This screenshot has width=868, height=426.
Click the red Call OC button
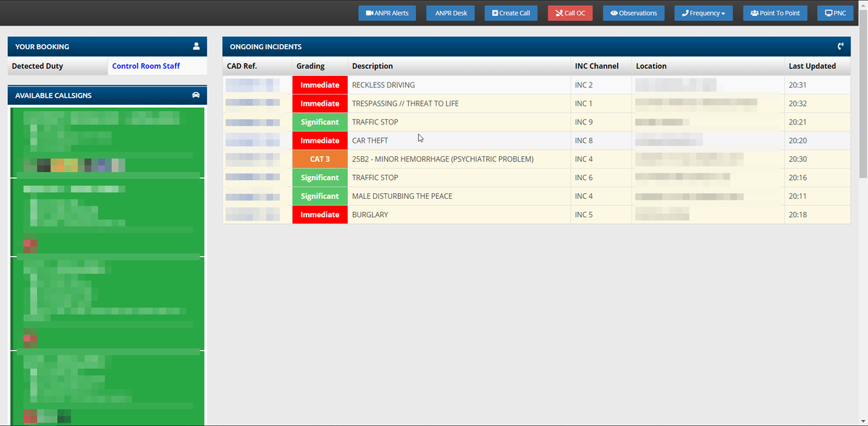tap(570, 13)
